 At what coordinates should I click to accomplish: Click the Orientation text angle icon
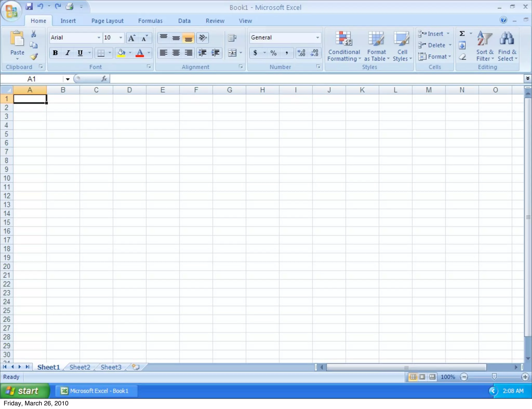[x=202, y=38]
